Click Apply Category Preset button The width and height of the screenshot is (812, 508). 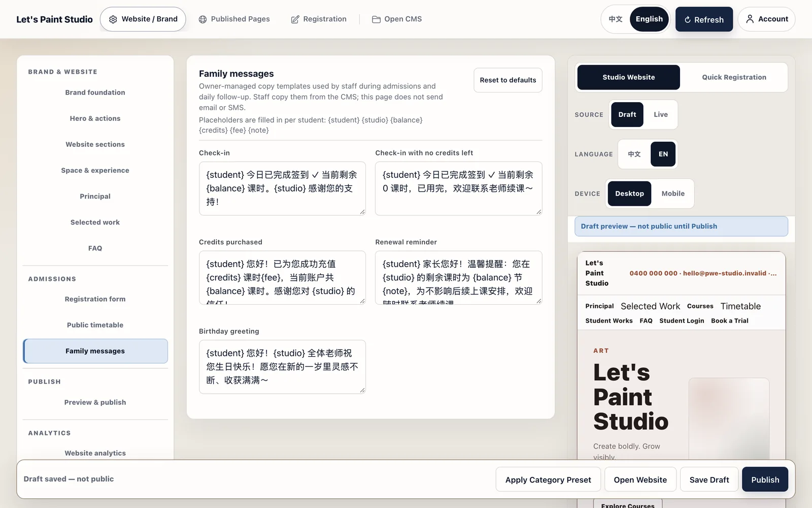pyautogui.click(x=548, y=480)
